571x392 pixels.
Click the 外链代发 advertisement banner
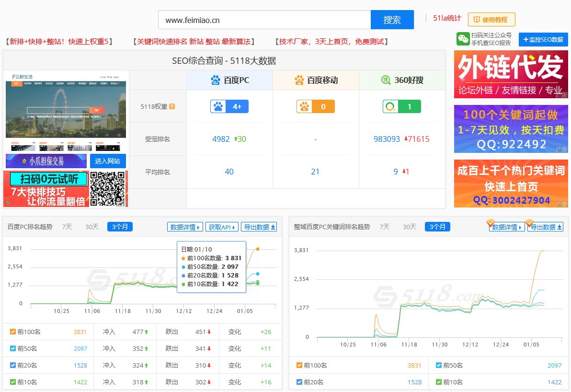511,74
